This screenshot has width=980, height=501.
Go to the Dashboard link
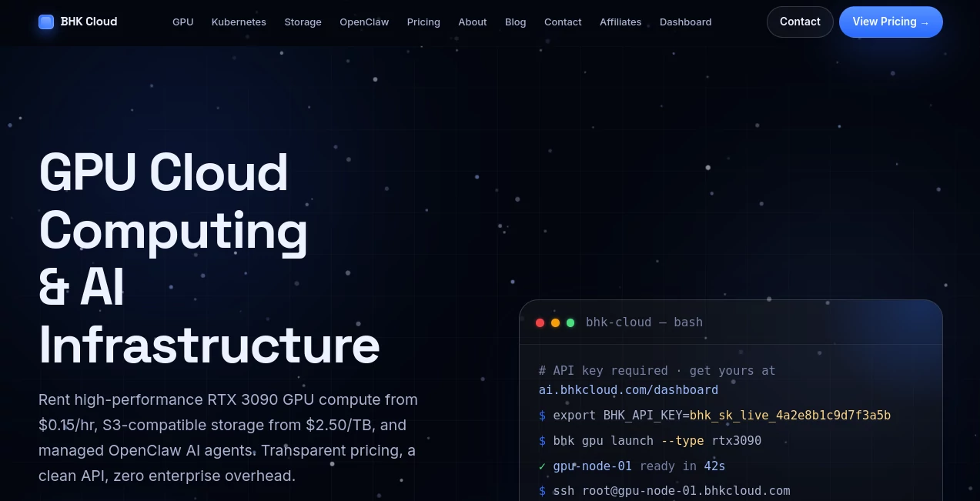pyautogui.click(x=686, y=22)
